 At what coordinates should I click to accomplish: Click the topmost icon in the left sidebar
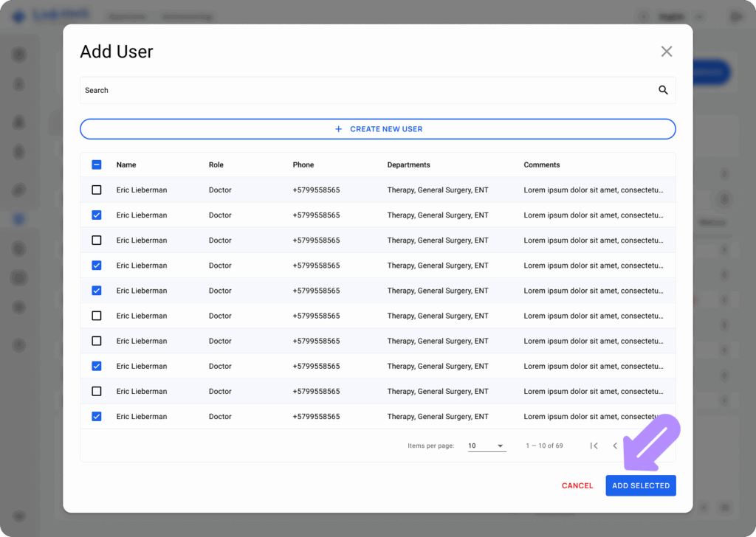click(x=20, y=54)
